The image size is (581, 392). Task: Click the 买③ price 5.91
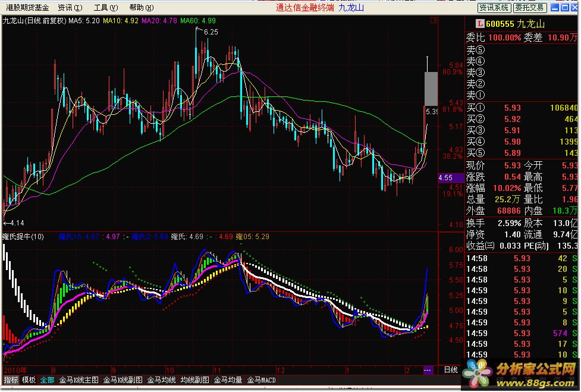coord(513,130)
